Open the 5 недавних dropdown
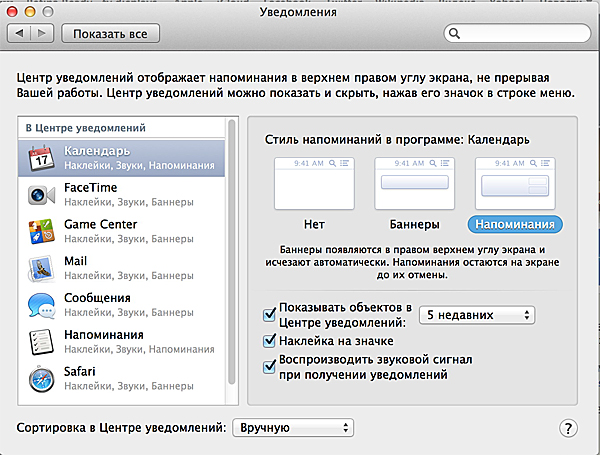This screenshot has width=600, height=455. click(476, 315)
